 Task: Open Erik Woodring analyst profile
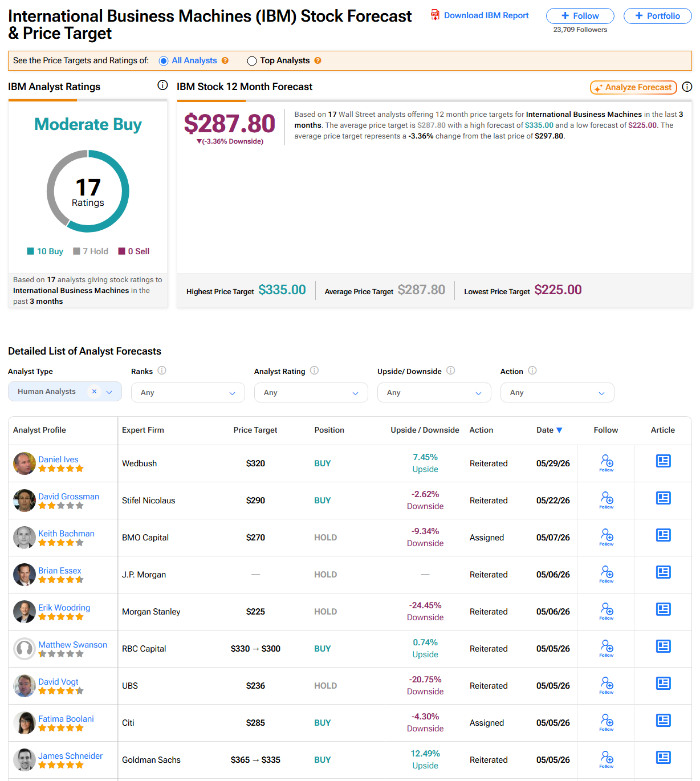64,608
